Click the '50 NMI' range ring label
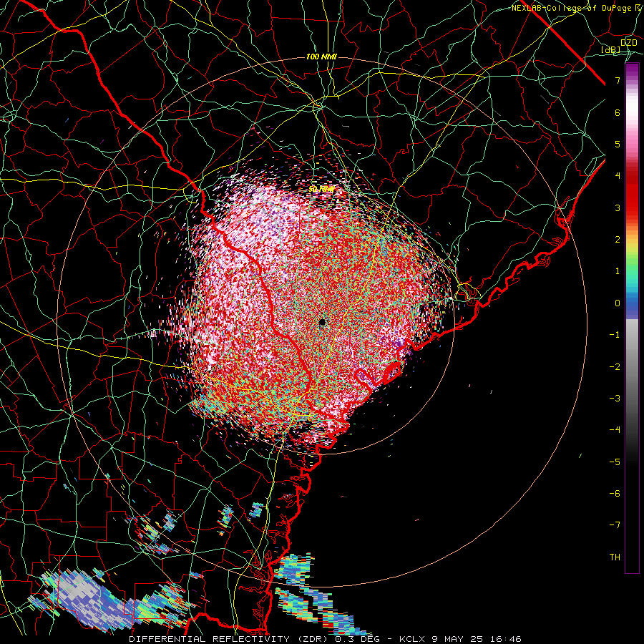The height and width of the screenshot is (644, 644). pyautogui.click(x=321, y=189)
